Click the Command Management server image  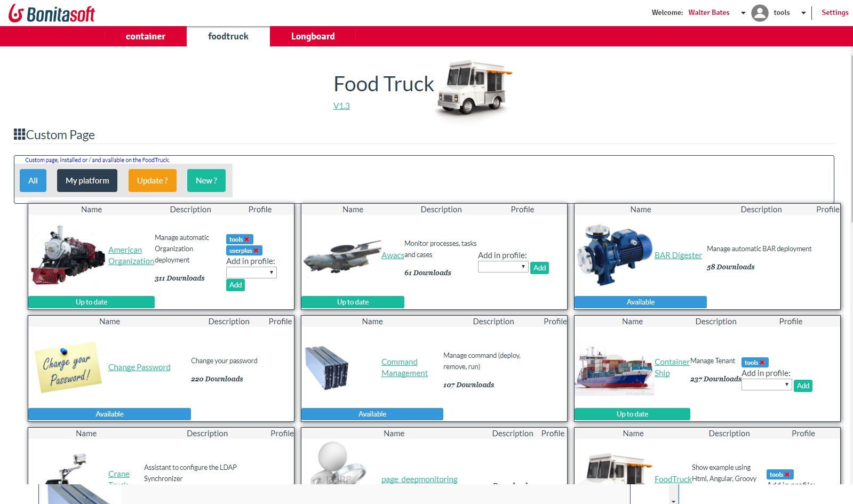pyautogui.click(x=326, y=367)
